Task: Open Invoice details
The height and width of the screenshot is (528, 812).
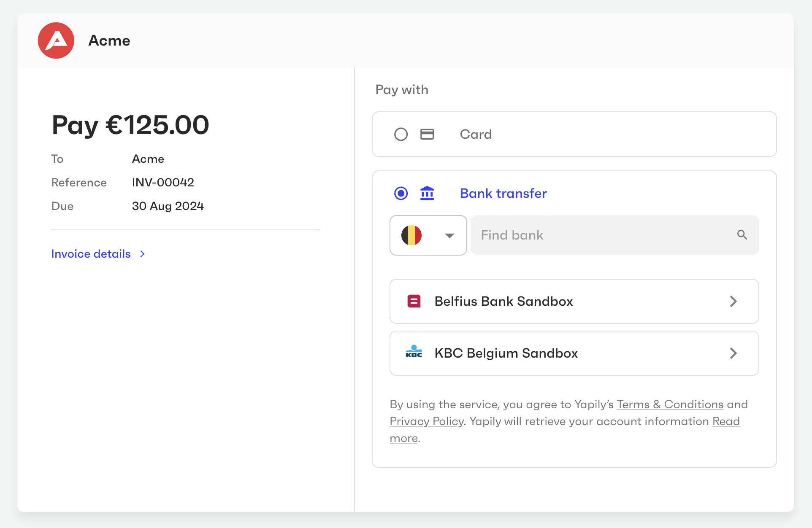Action: point(91,254)
